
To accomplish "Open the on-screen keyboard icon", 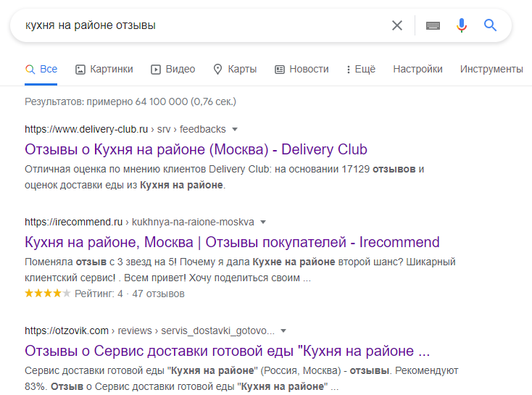I will (433, 25).
